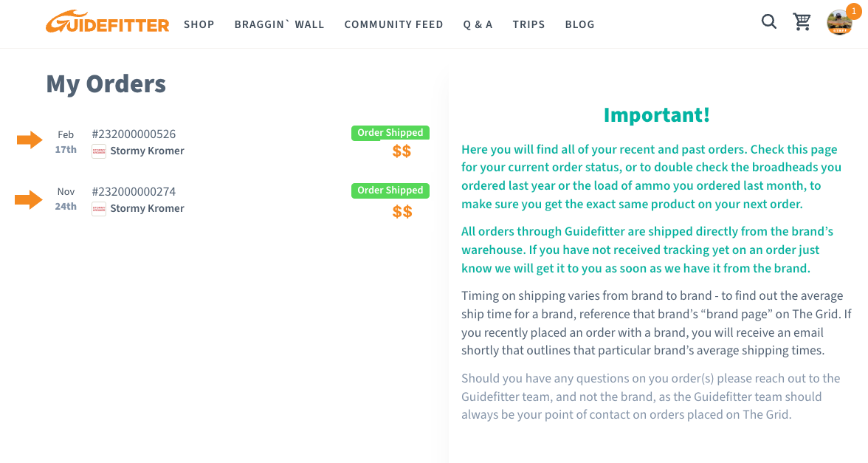Click Stormy Kromer brand icon in second order
Viewport: 868px width, 463px height.
99,209
